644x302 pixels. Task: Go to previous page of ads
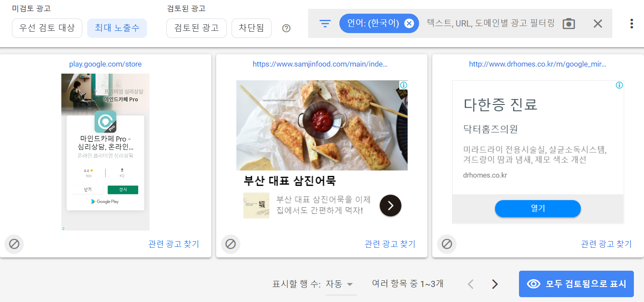pyautogui.click(x=471, y=284)
